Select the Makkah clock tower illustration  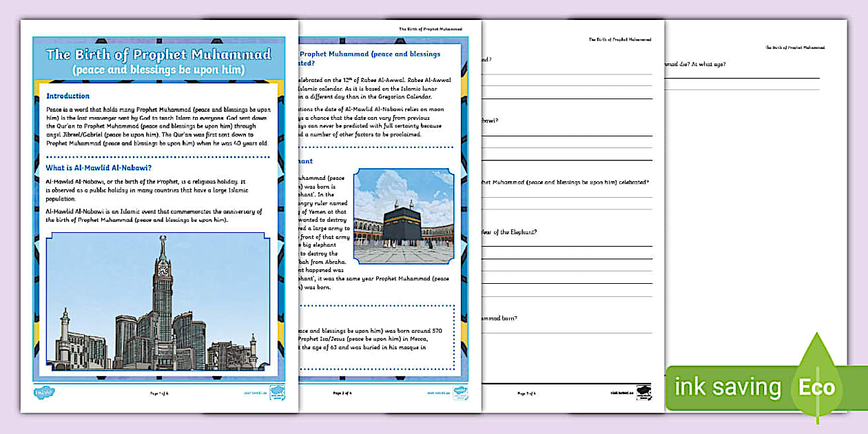coord(158,302)
